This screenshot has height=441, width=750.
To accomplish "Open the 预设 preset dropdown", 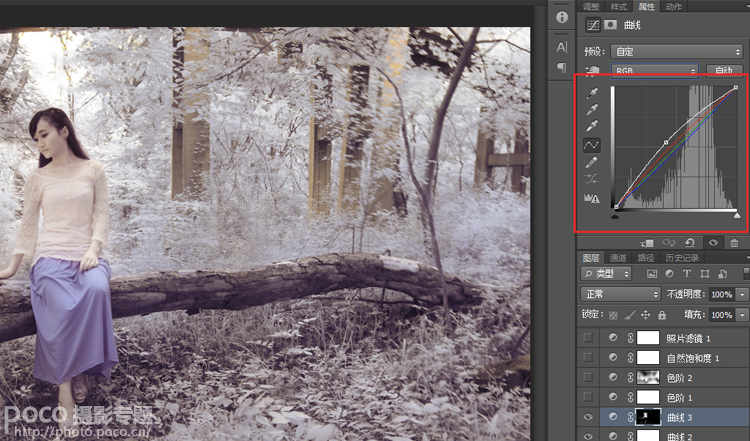I will tap(676, 51).
